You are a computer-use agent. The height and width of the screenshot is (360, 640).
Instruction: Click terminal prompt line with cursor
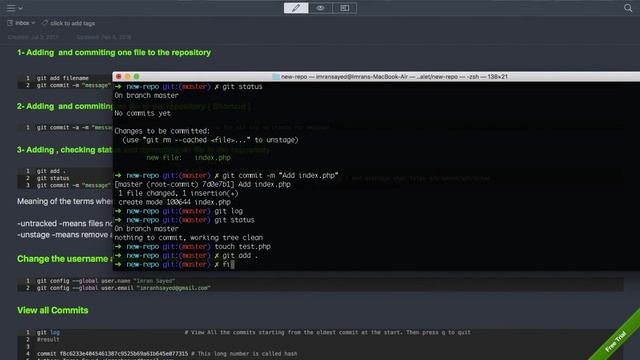pyautogui.click(x=175, y=264)
